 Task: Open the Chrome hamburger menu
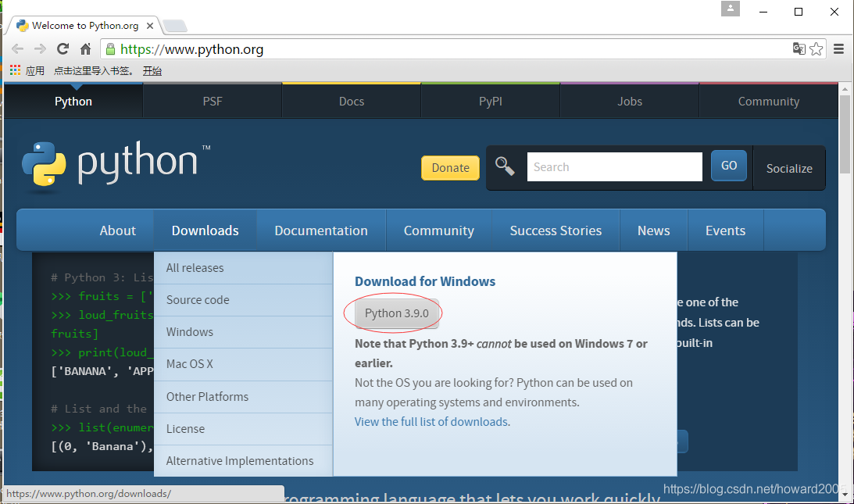tap(838, 49)
